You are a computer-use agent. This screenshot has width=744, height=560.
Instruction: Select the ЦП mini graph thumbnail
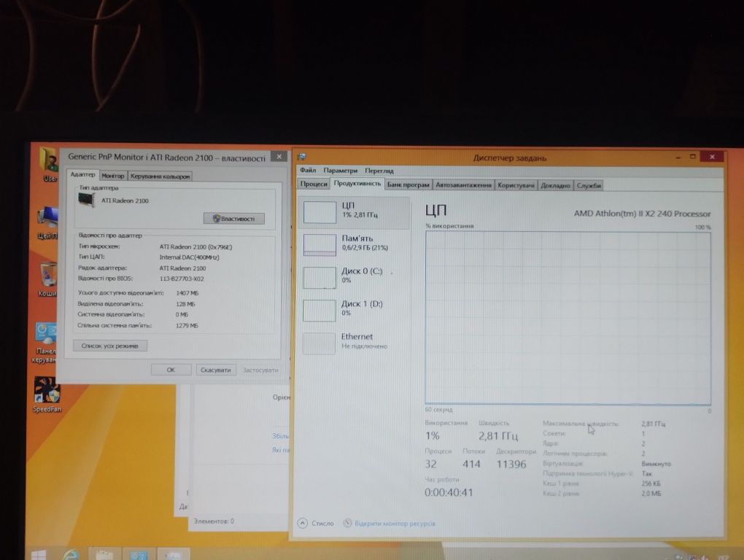point(319,212)
